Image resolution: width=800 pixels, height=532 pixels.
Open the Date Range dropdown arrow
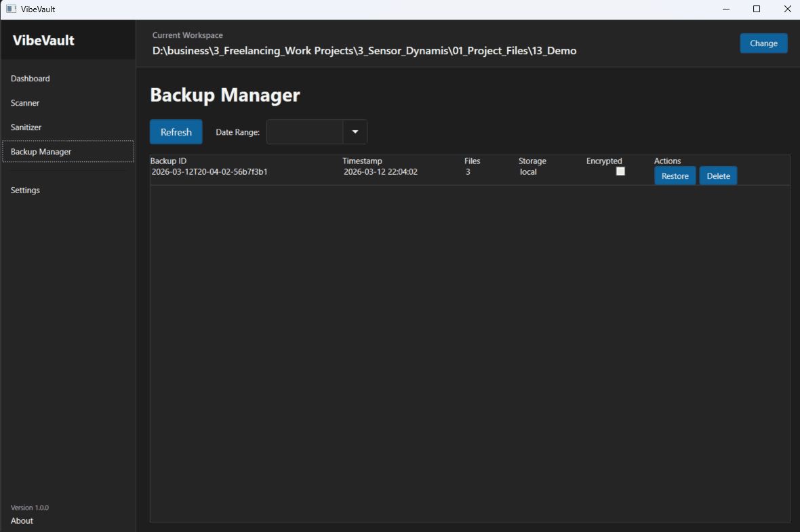pos(355,131)
